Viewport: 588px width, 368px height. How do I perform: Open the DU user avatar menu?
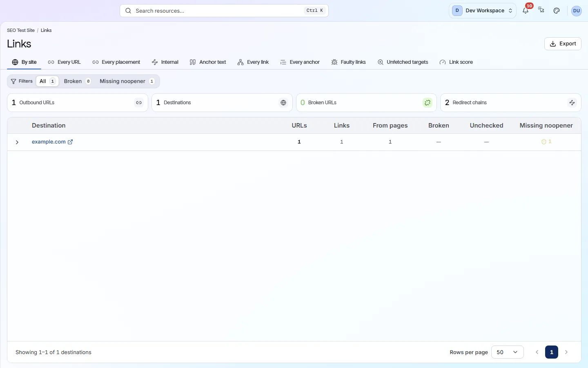pos(576,11)
